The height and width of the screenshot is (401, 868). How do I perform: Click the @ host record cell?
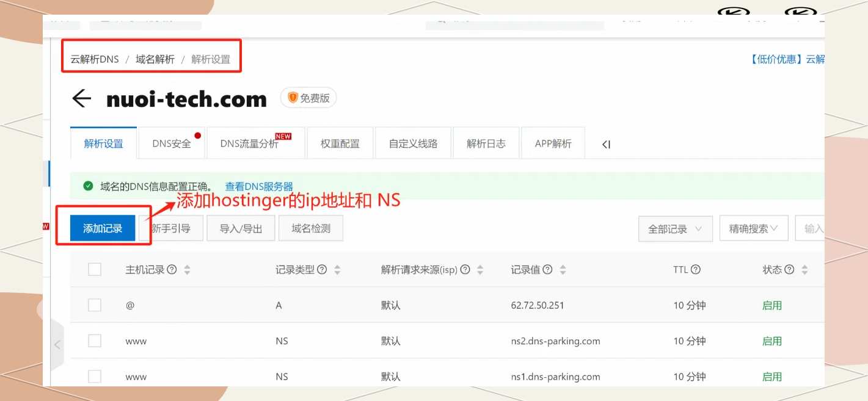pyautogui.click(x=129, y=305)
